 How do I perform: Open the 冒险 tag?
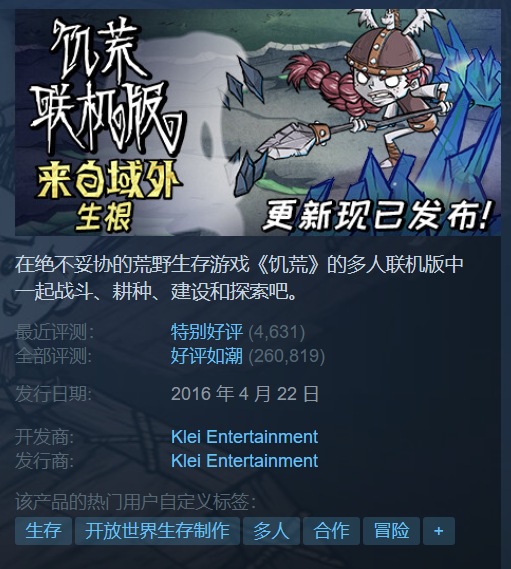tap(391, 531)
